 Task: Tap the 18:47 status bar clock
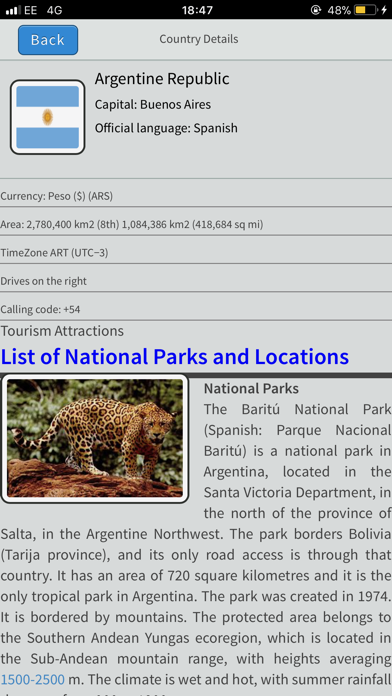(197, 10)
